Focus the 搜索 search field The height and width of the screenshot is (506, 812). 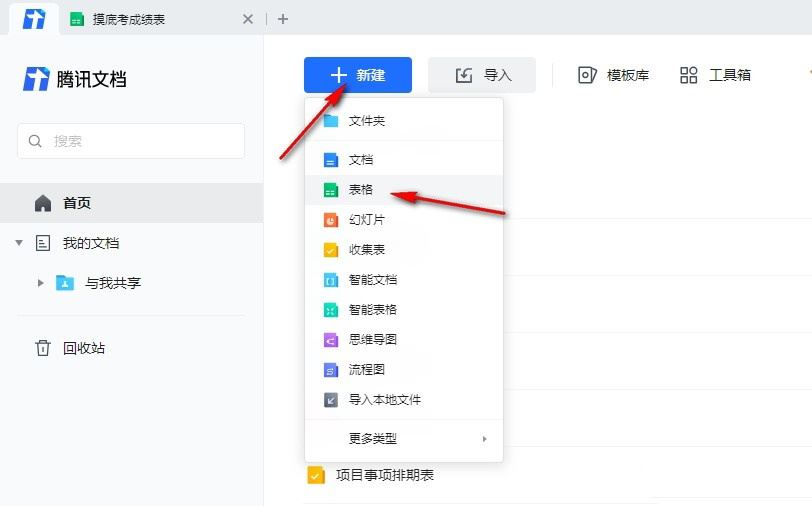(131, 141)
